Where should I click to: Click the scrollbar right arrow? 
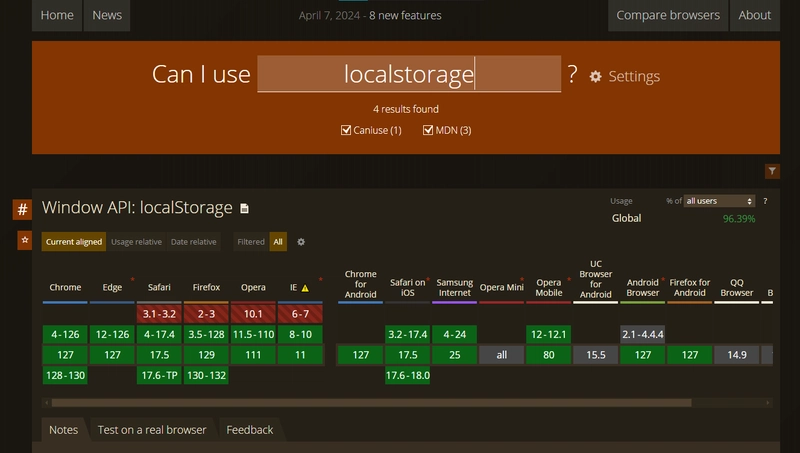[768, 403]
